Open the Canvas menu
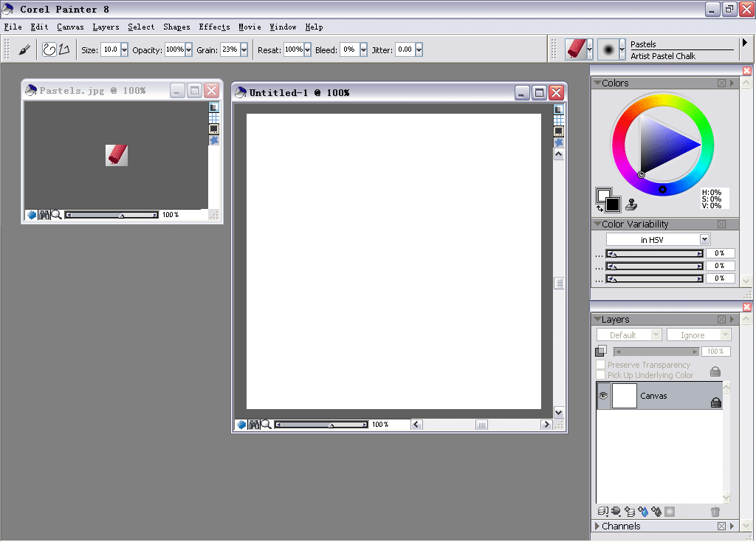The image size is (756, 542). 70,27
